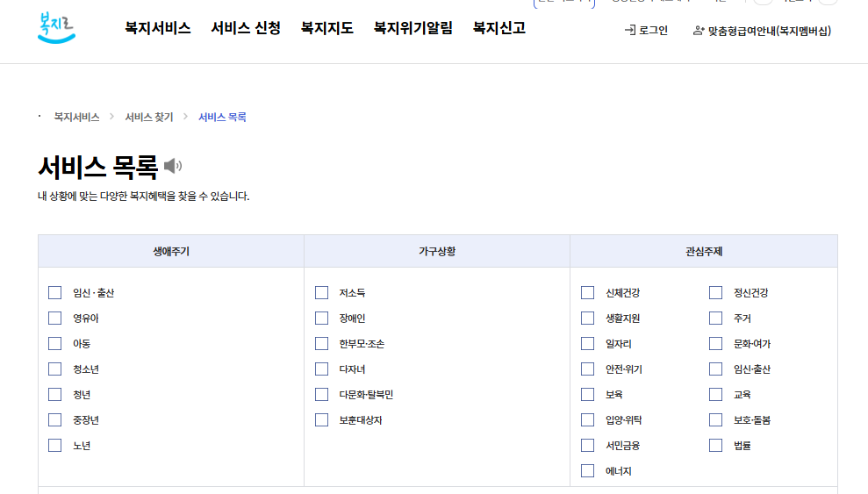Open the 서비스 신청 menu
This screenshot has height=494, width=868.
(x=246, y=28)
